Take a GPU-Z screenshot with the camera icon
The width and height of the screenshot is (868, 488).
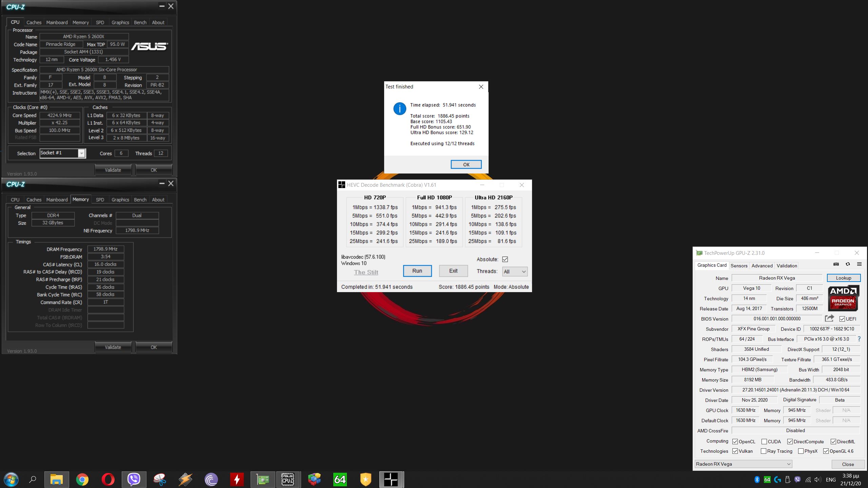[836, 264]
